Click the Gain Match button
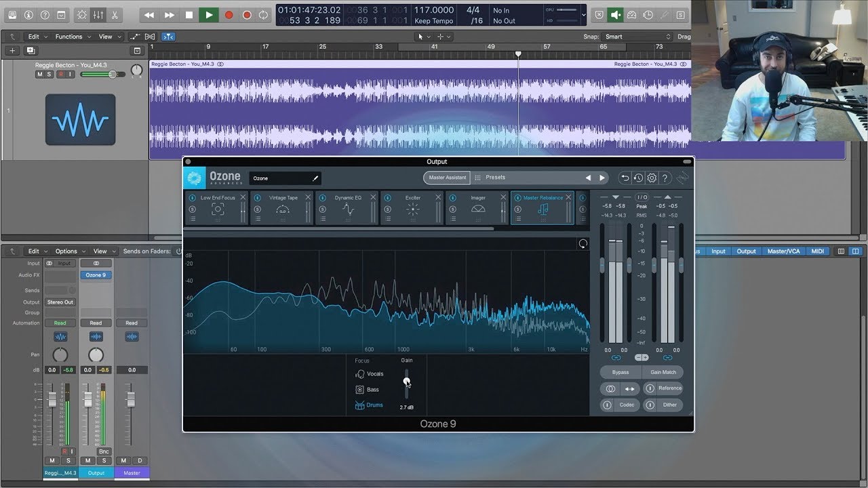The height and width of the screenshot is (488, 868). 663,372
